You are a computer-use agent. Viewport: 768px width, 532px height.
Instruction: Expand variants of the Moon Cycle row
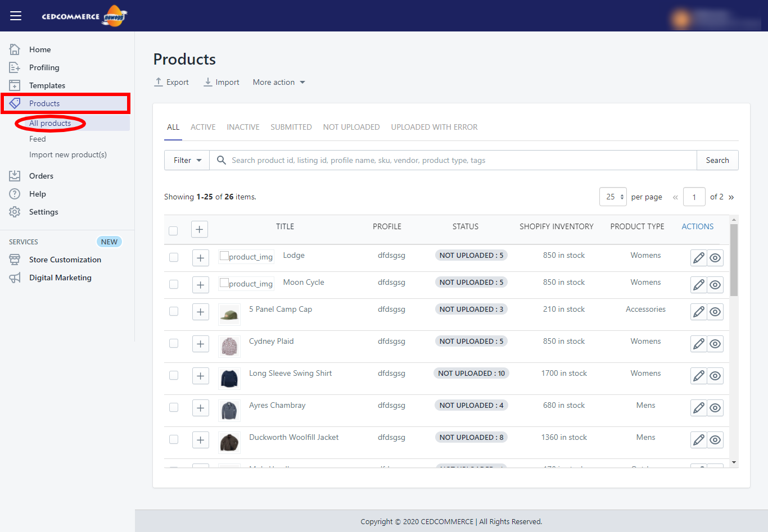pyautogui.click(x=200, y=285)
